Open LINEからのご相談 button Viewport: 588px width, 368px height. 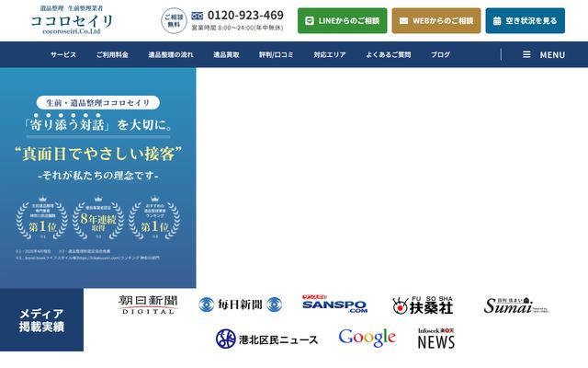tap(342, 20)
